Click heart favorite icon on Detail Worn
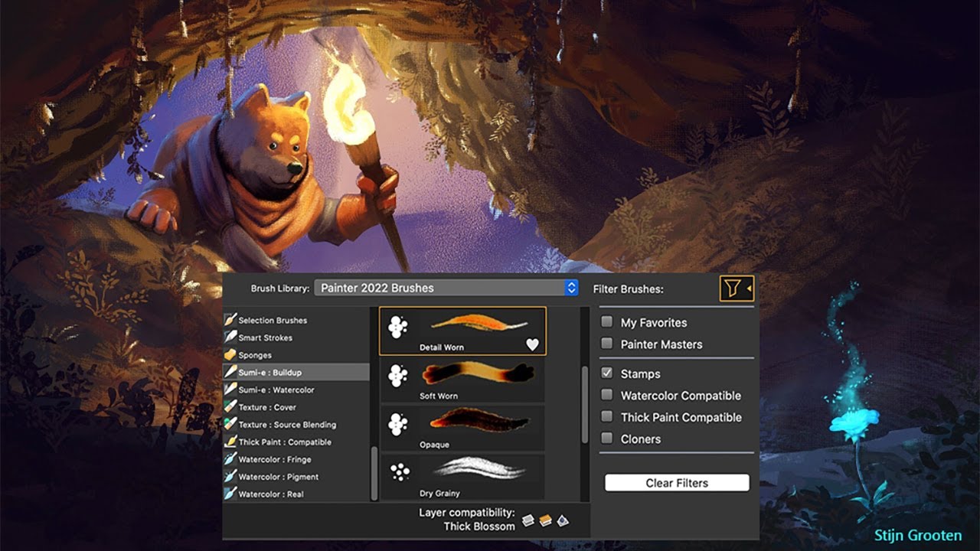Screen dimensions: 980x551 point(532,345)
